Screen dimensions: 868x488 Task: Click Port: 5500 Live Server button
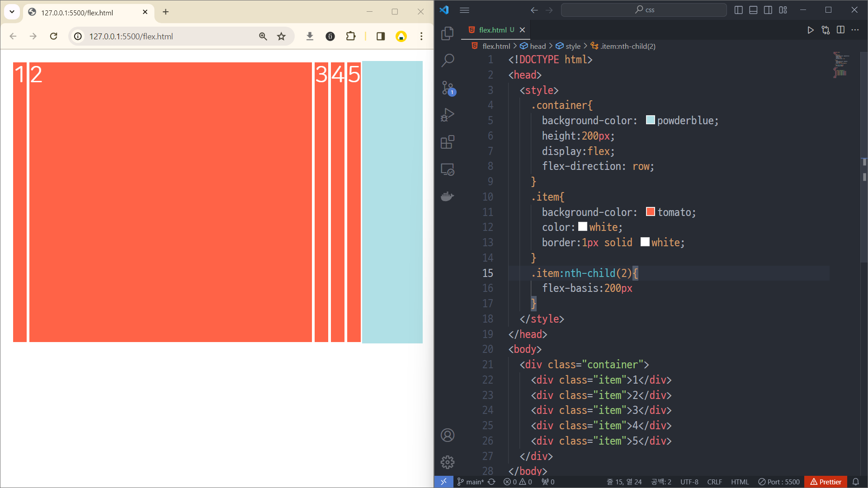tap(779, 482)
